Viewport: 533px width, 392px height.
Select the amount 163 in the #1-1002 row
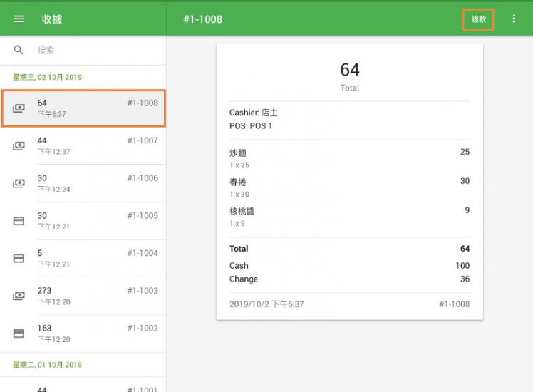pos(44,328)
